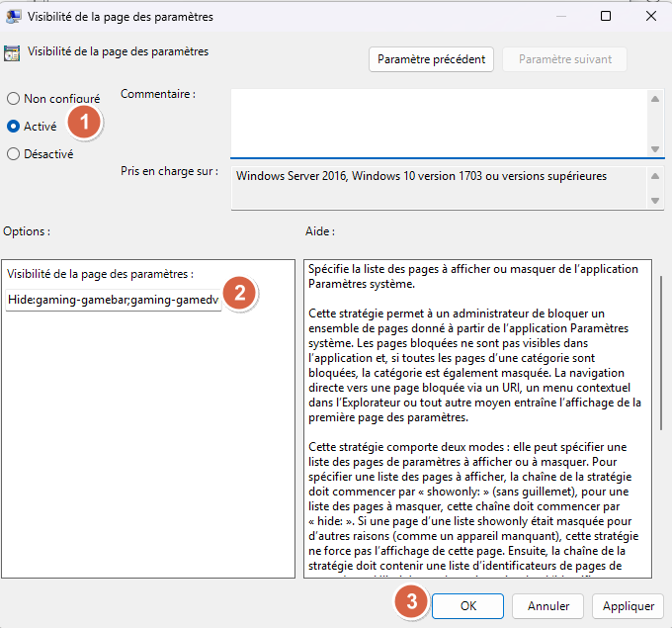This screenshot has height=628, width=672.
Task: Click the Paramètre précédent button
Action: point(431,59)
